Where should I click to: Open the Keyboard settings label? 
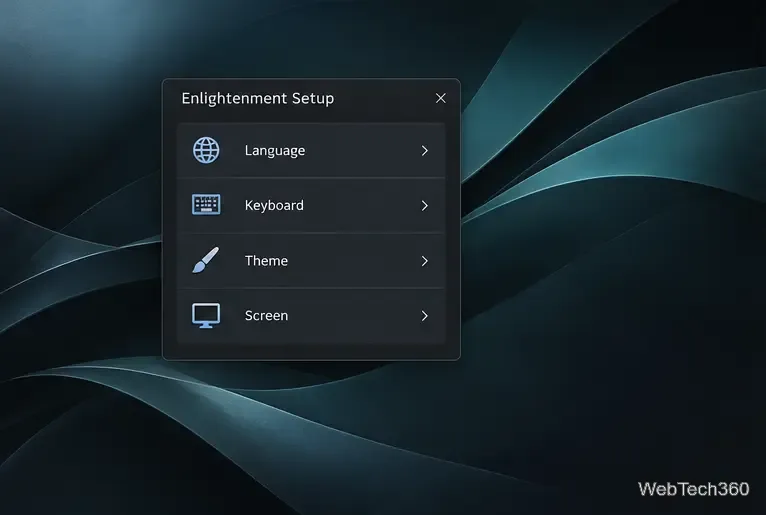(x=274, y=205)
